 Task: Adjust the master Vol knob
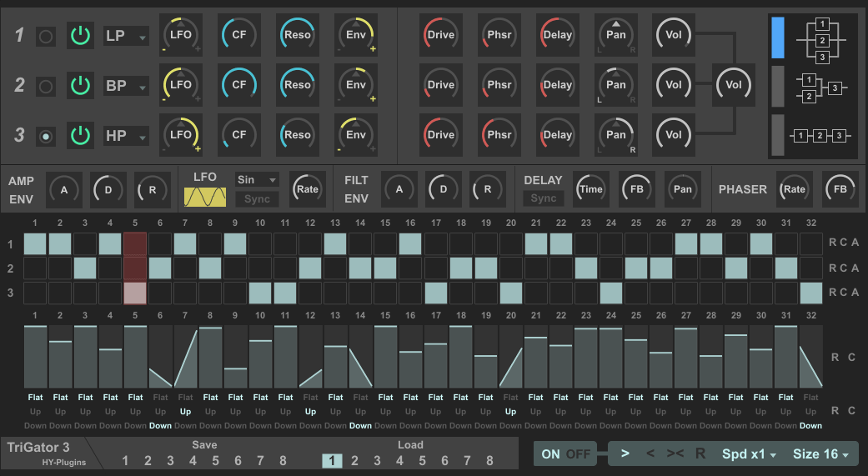[733, 85]
